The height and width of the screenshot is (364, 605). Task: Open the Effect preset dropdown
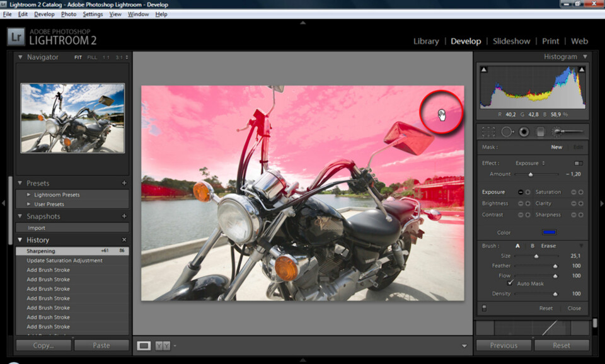coord(530,163)
